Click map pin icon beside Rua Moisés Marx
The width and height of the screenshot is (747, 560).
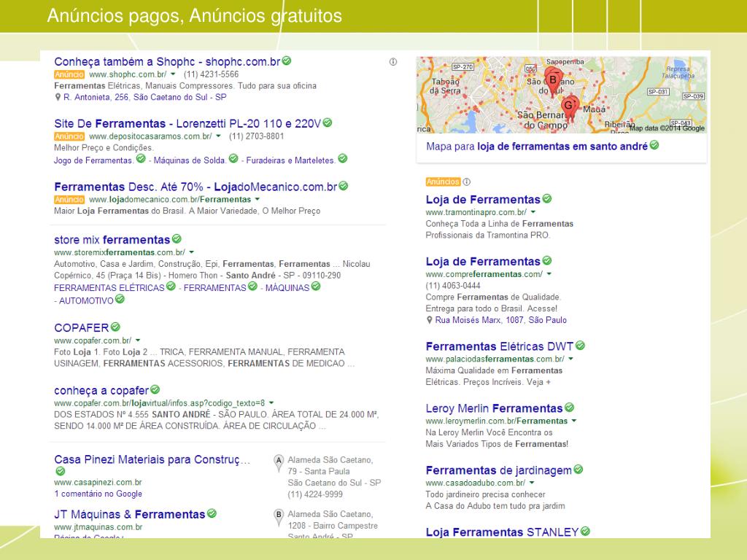pyautogui.click(x=429, y=320)
